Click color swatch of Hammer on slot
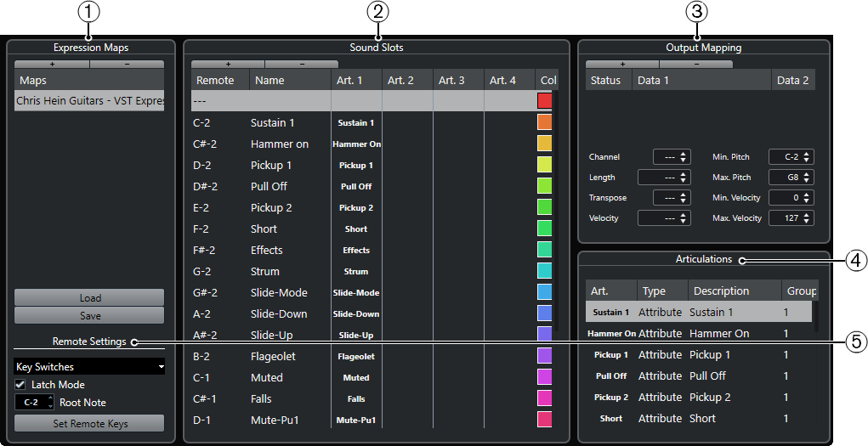The image size is (868, 446). click(x=544, y=144)
